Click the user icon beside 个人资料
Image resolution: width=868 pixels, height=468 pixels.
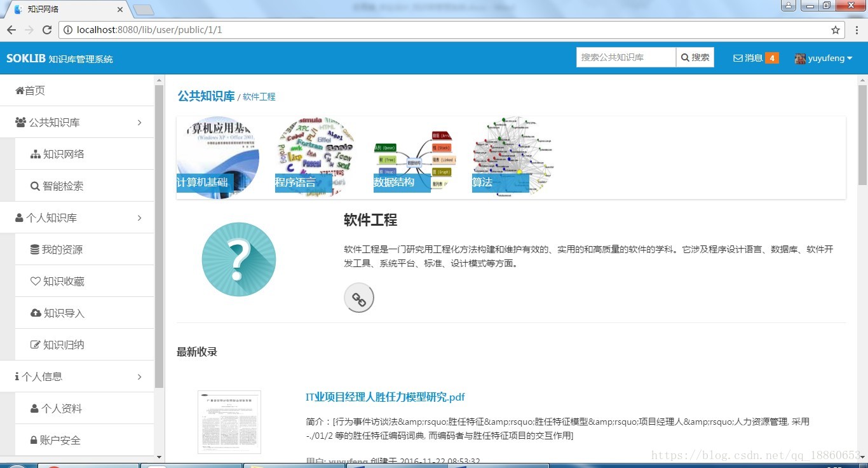34,409
